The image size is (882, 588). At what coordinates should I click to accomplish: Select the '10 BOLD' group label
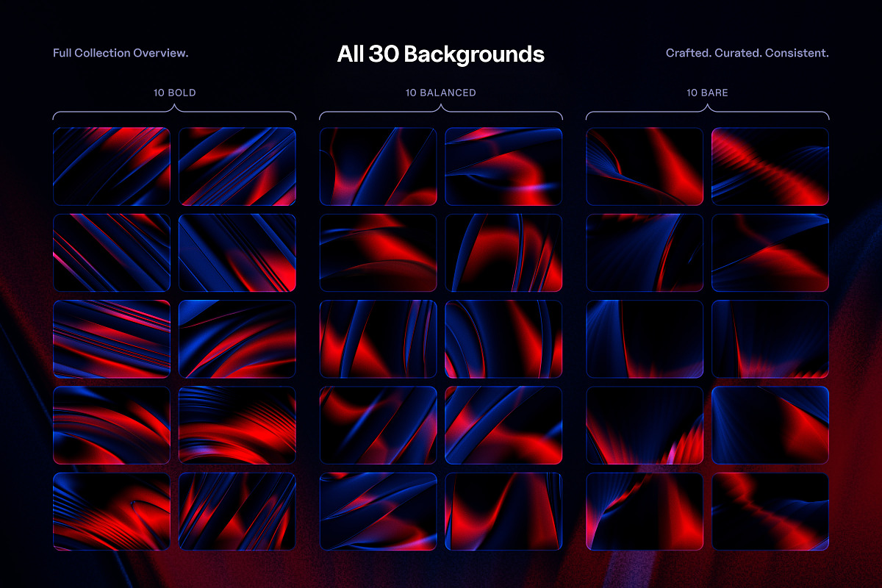click(x=174, y=93)
